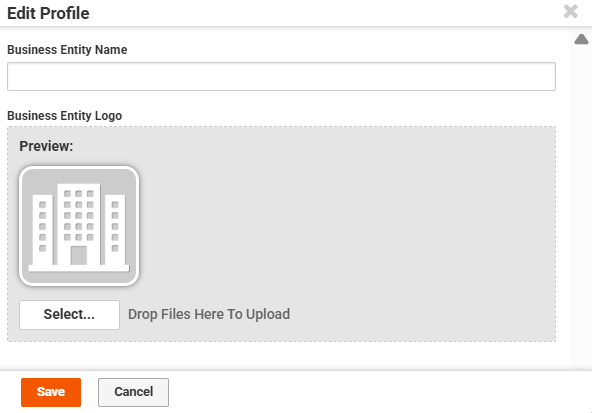
Task: Click the dialog footer area right of Cancel
Action: [x=378, y=392]
